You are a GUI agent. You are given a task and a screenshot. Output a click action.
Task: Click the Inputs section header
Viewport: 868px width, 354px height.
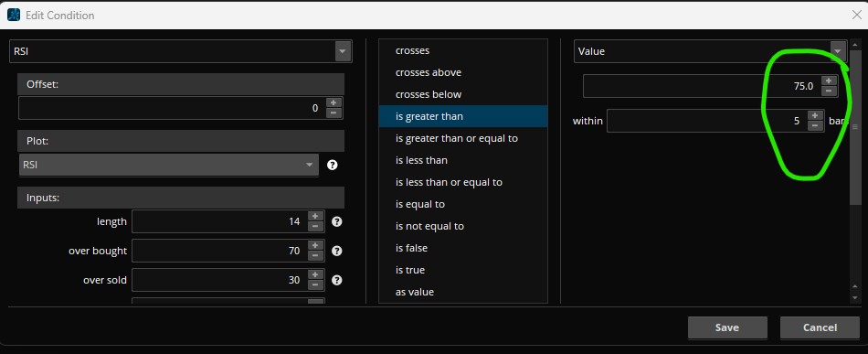coord(181,198)
